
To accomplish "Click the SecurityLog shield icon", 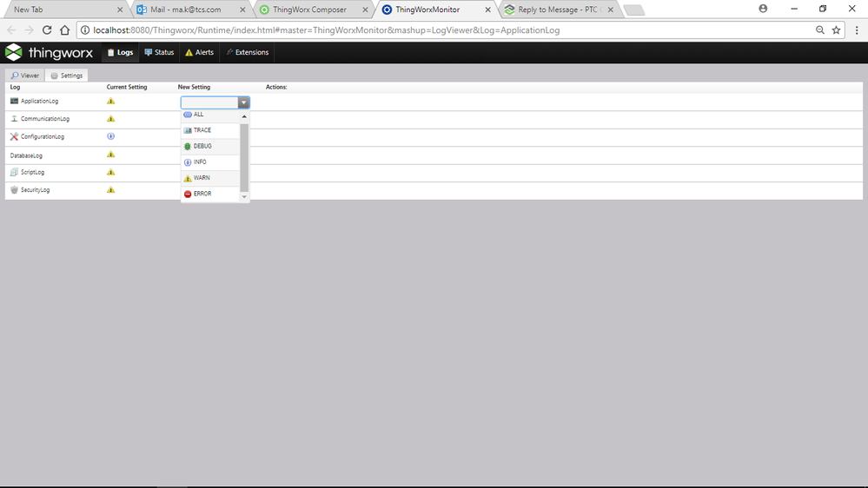I will tap(15, 190).
